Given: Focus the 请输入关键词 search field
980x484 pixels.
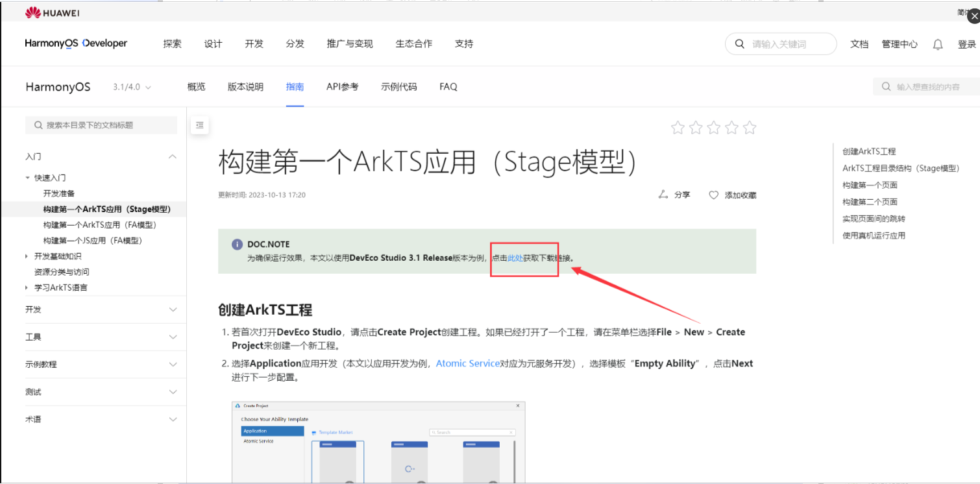Looking at the screenshot, I should 781,44.
